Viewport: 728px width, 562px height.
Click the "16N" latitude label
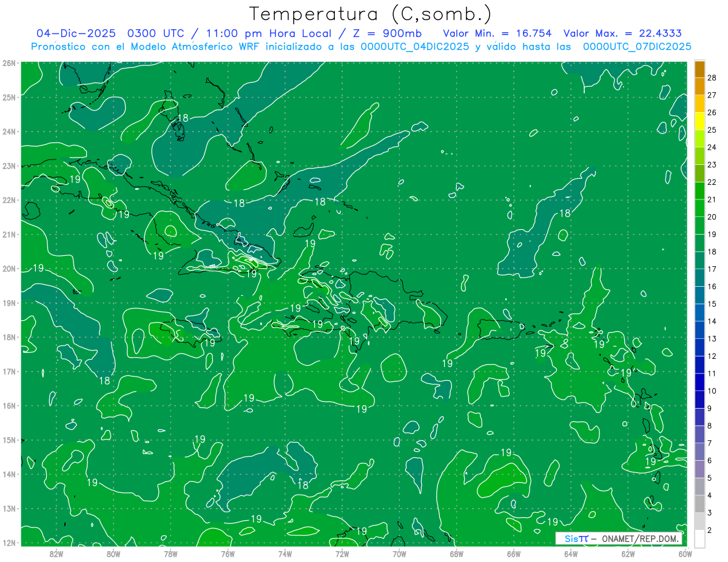(x=9, y=406)
